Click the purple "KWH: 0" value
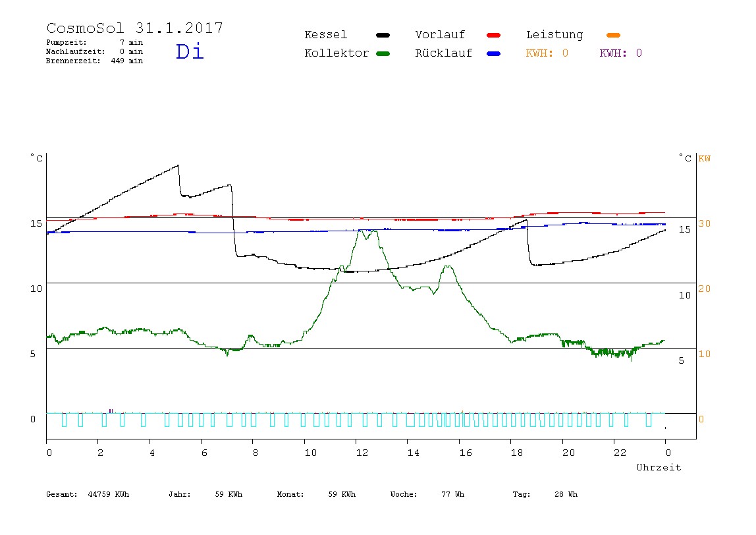Viewport: 756px width, 535px height. pyautogui.click(x=621, y=53)
